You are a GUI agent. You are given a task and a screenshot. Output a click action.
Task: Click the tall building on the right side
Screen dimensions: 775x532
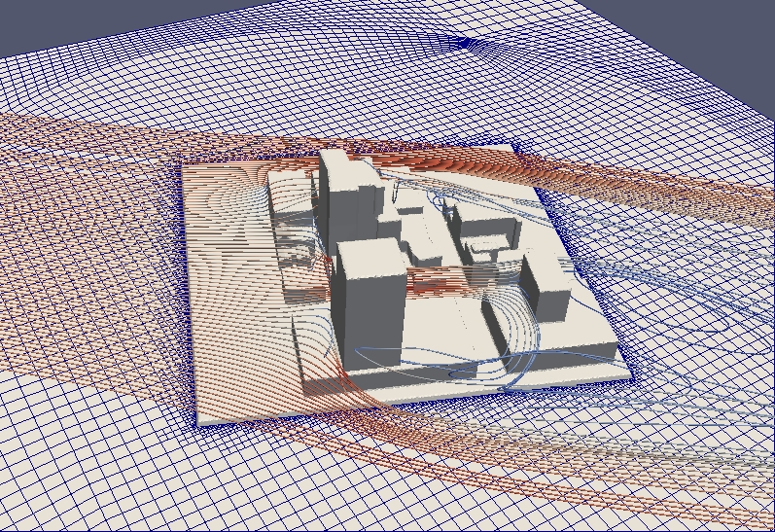coord(546,287)
